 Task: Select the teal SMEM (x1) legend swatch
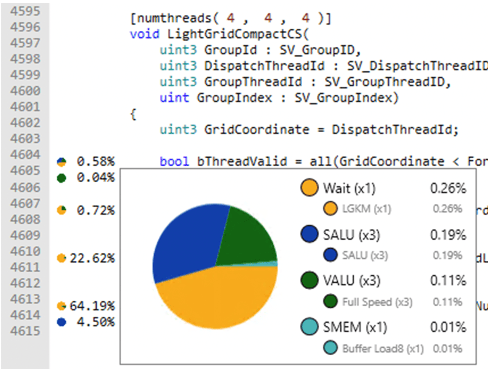click(309, 327)
